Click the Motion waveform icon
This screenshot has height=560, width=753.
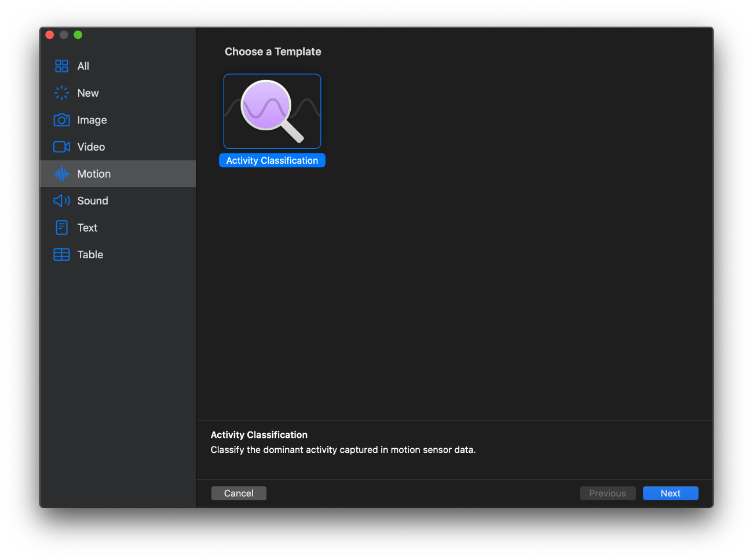click(x=61, y=174)
